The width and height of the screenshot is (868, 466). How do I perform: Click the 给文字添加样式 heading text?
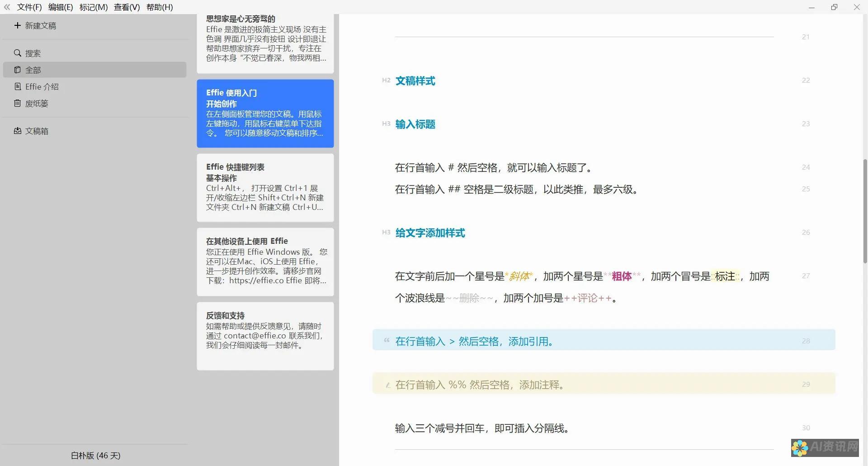(x=430, y=233)
